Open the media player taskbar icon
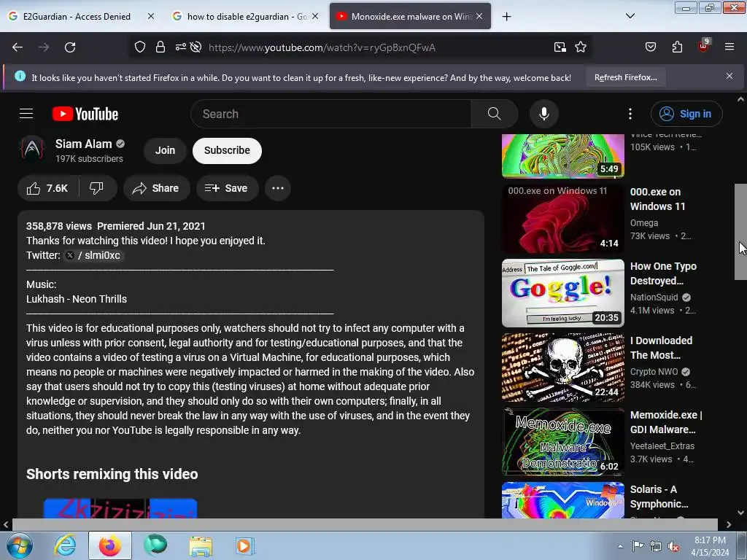Viewport: 747px width, 560px height. [x=245, y=545]
